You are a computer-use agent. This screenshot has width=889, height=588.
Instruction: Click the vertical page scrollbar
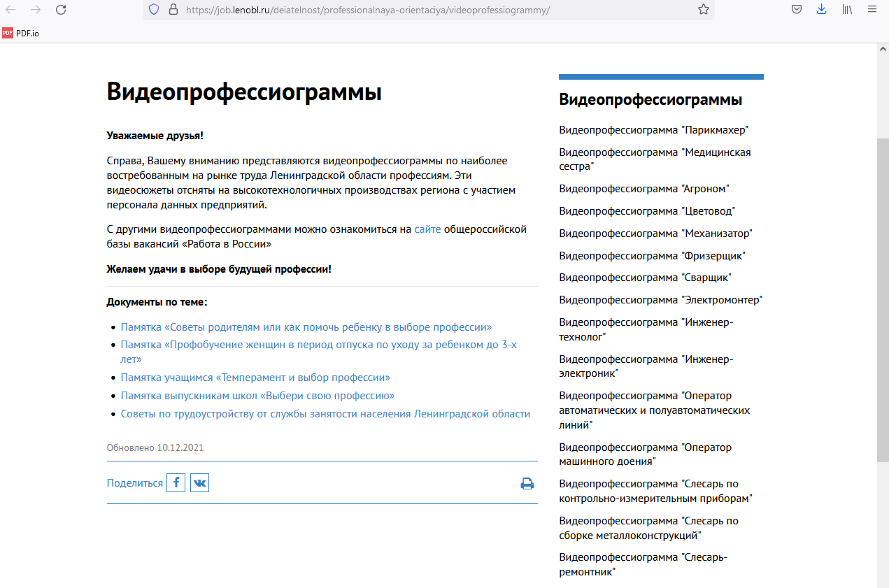[x=883, y=301]
